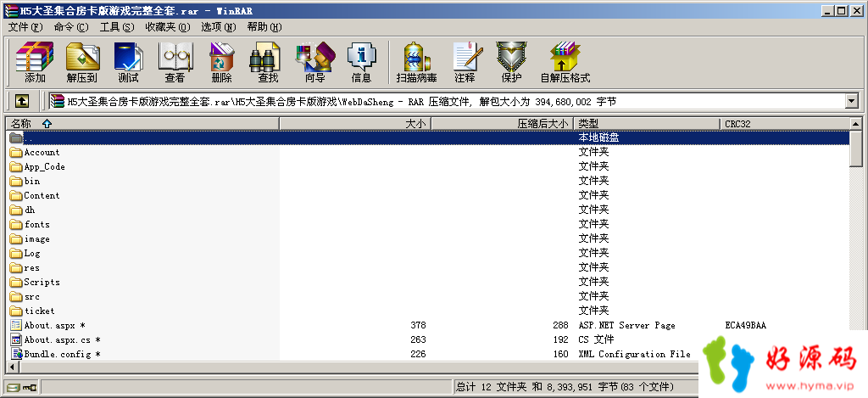Click the Extract To (解压到) icon
The image size is (868, 398).
point(82,62)
